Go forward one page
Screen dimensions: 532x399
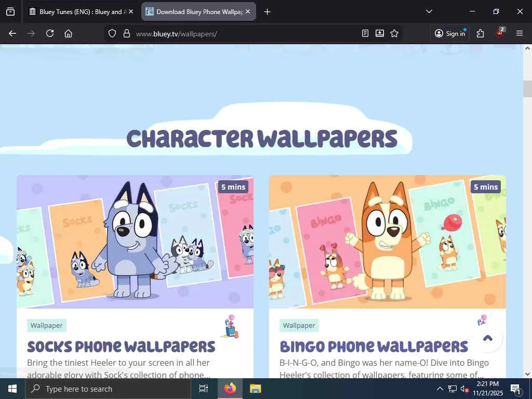coord(31,34)
